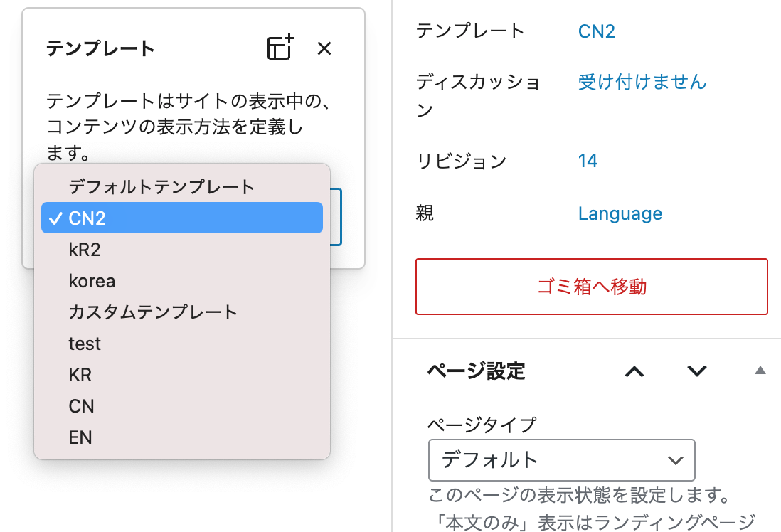Screen dimensions: 781x532
Task: Select the CN template option
Action: (81, 406)
